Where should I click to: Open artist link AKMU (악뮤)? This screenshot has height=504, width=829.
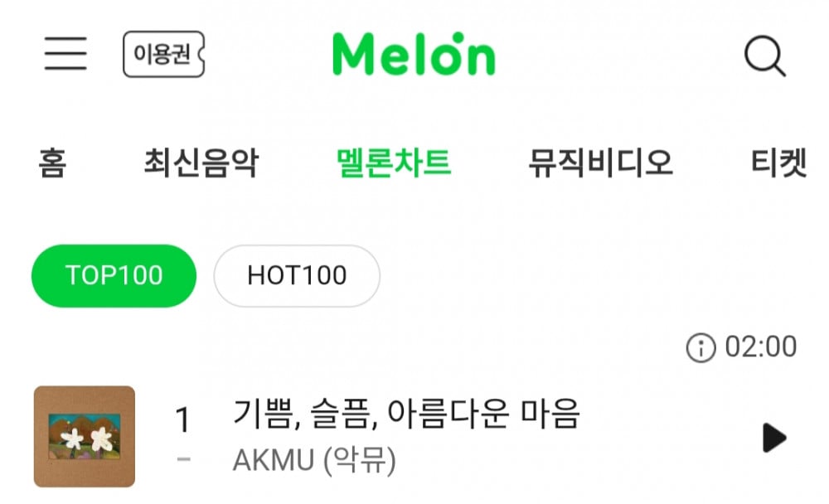[x=314, y=460]
